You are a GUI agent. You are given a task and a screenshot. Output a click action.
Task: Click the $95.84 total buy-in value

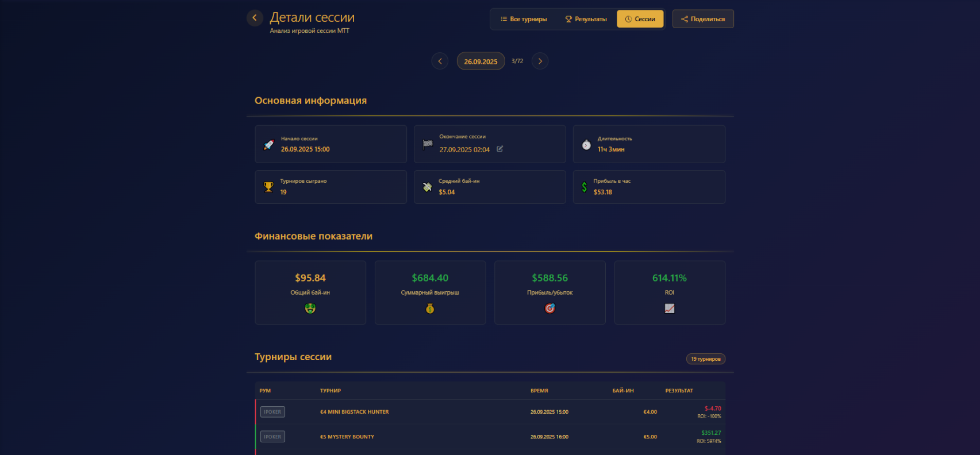310,278
